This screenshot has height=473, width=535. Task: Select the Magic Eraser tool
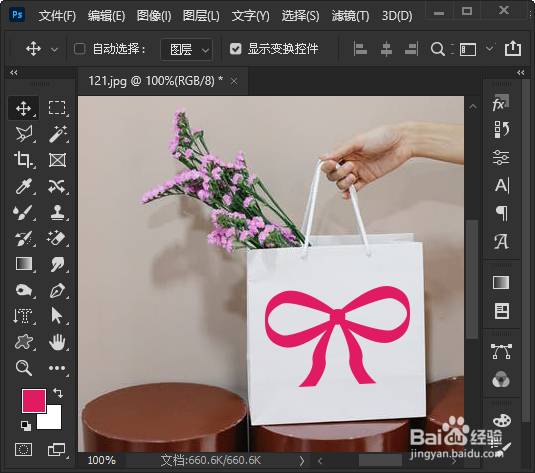tap(57, 238)
